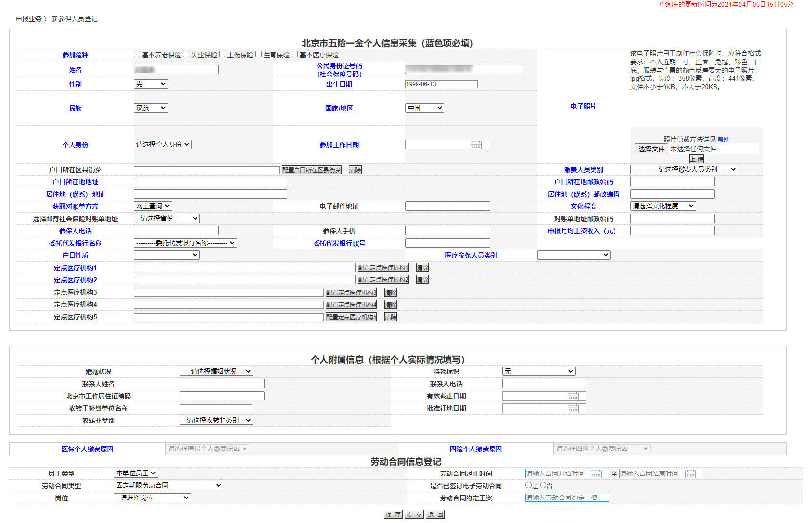
Task: Open the 民族 dropdown list
Action: pyautogui.click(x=150, y=108)
